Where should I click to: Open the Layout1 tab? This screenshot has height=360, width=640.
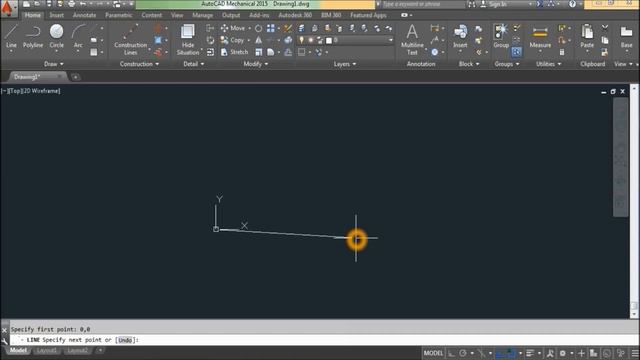point(47,351)
